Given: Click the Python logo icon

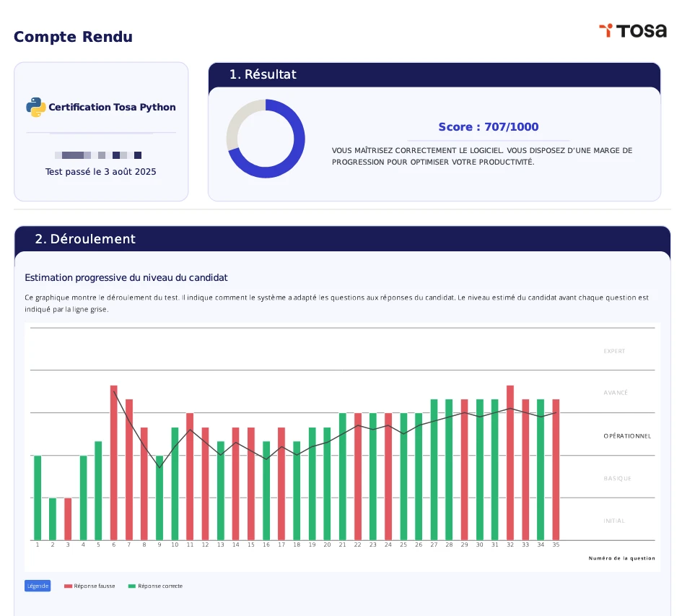Looking at the screenshot, I should click(36, 107).
